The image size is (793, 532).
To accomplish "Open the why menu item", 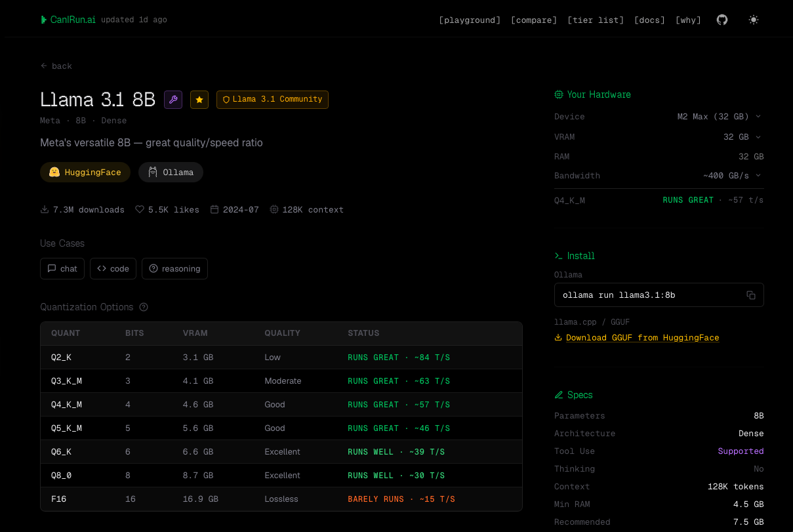I will (x=688, y=20).
